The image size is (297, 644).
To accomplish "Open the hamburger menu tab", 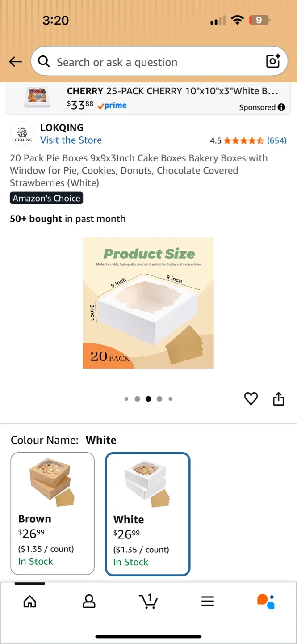I will pyautogui.click(x=208, y=602).
